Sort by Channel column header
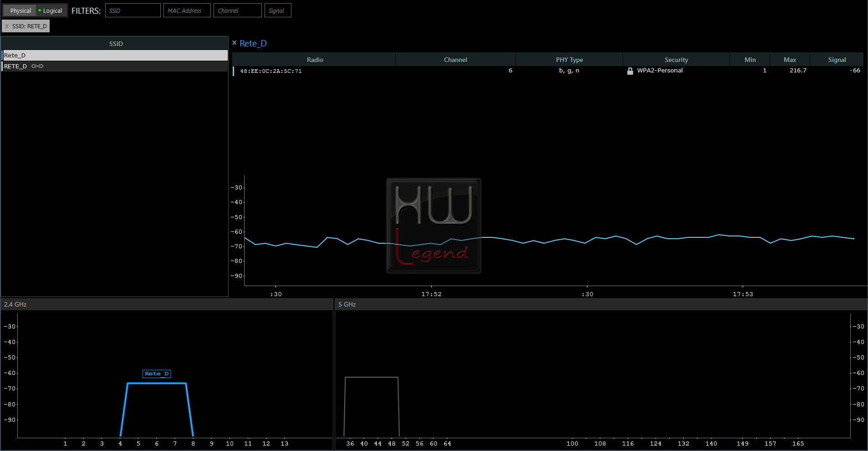This screenshot has height=451, width=868. (x=455, y=60)
